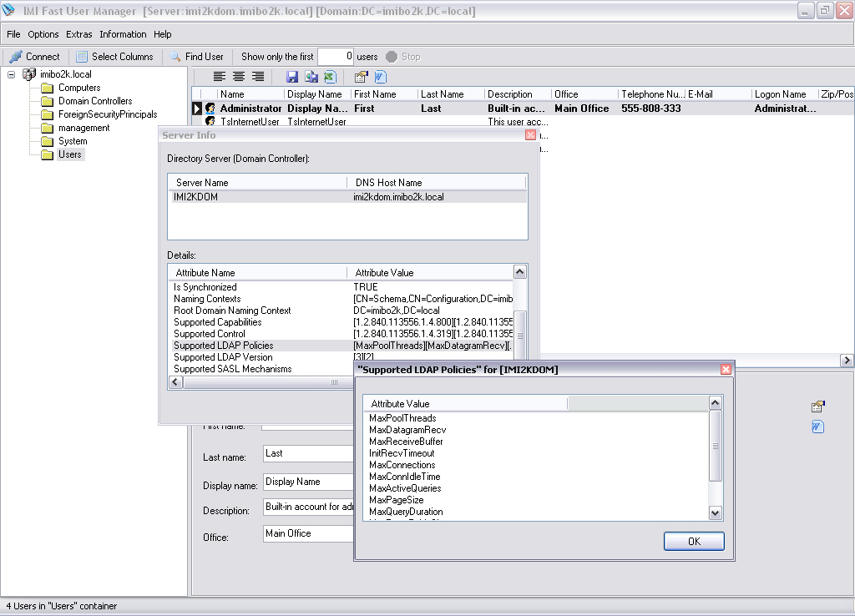Click the Connect toolbar button
This screenshot has height=616, width=855.
[35, 57]
